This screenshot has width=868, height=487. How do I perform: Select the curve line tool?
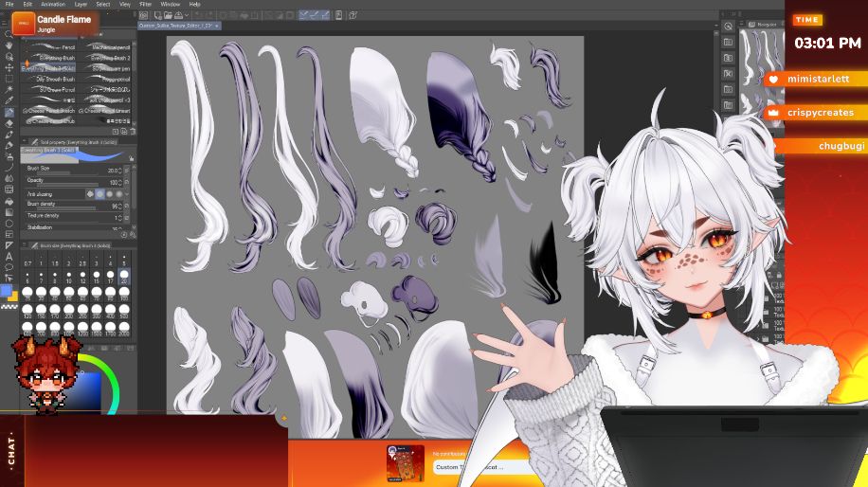point(9,167)
